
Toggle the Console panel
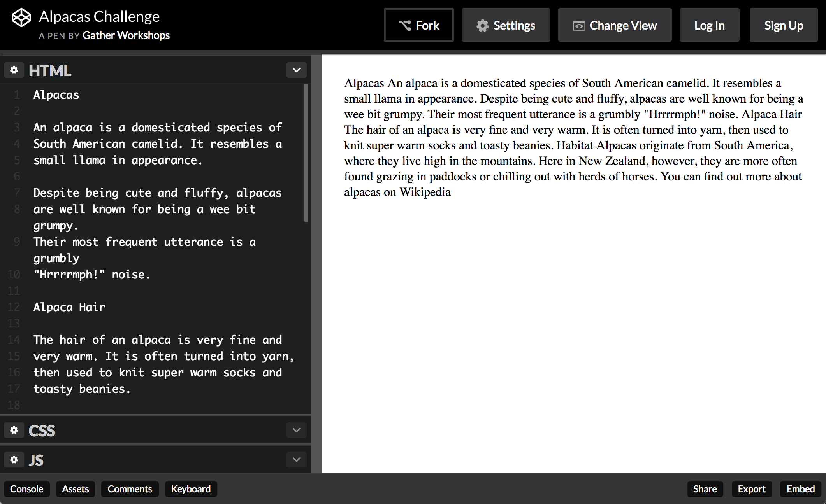coord(26,489)
